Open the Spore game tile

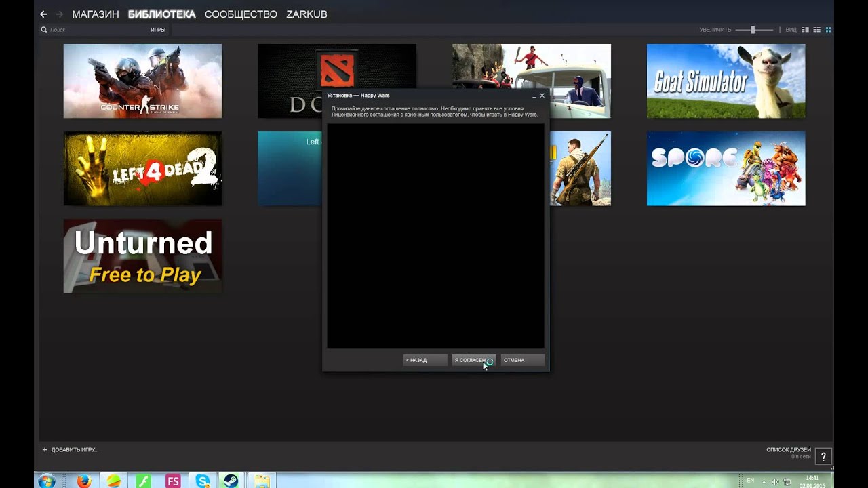pos(726,169)
